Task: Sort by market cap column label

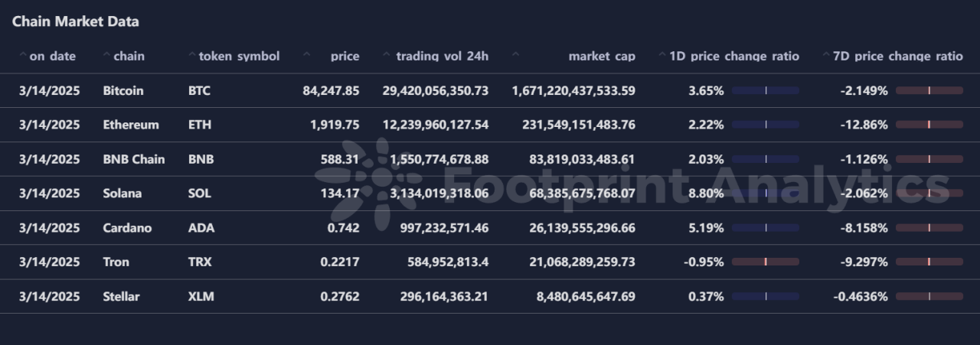Action: (602, 56)
